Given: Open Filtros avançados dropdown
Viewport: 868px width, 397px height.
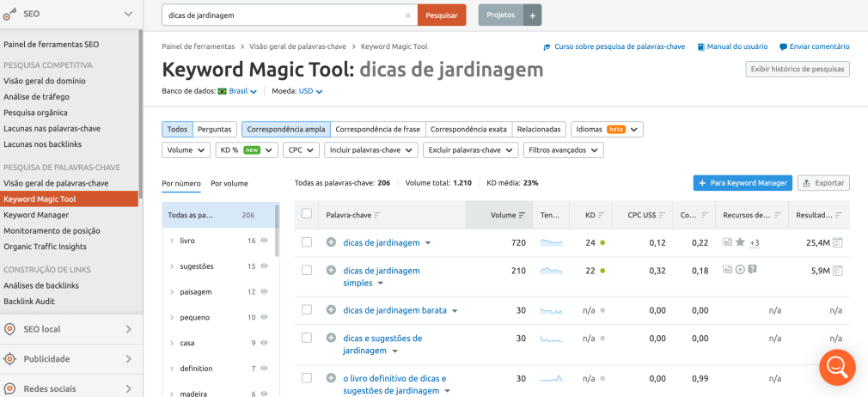Looking at the screenshot, I should 563,150.
